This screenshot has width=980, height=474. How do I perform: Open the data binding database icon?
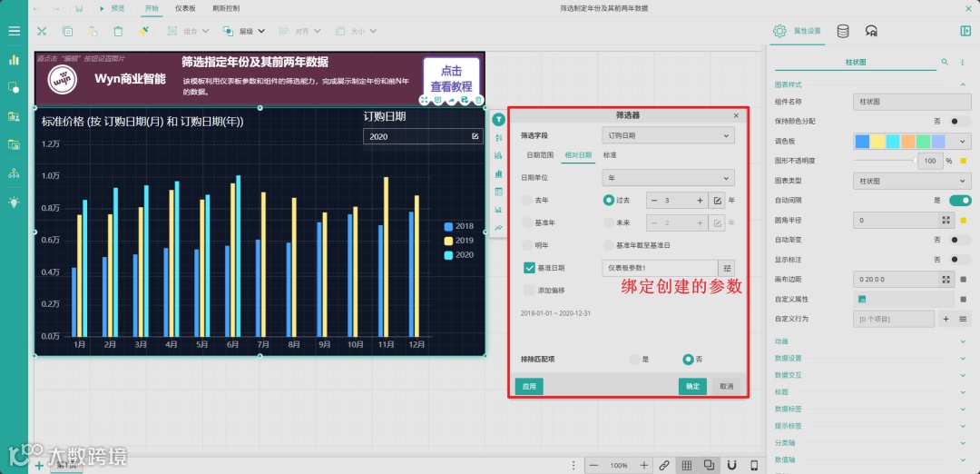[x=842, y=31]
